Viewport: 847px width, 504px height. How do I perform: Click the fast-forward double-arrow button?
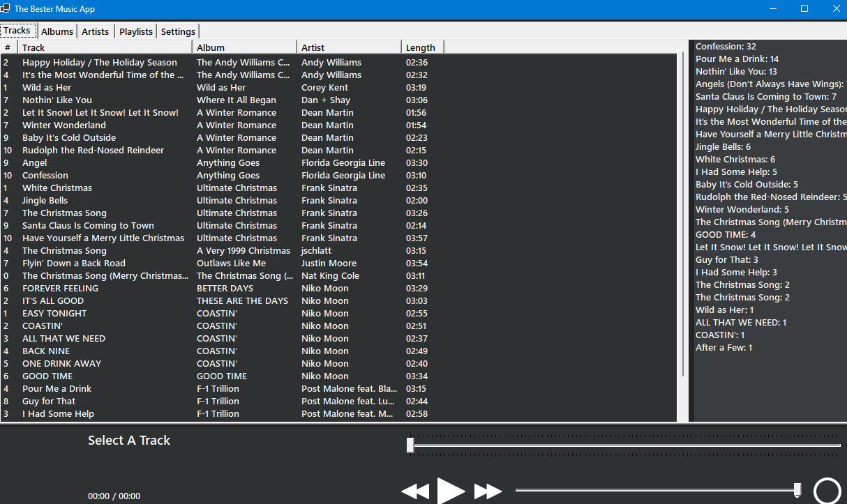[x=488, y=491]
